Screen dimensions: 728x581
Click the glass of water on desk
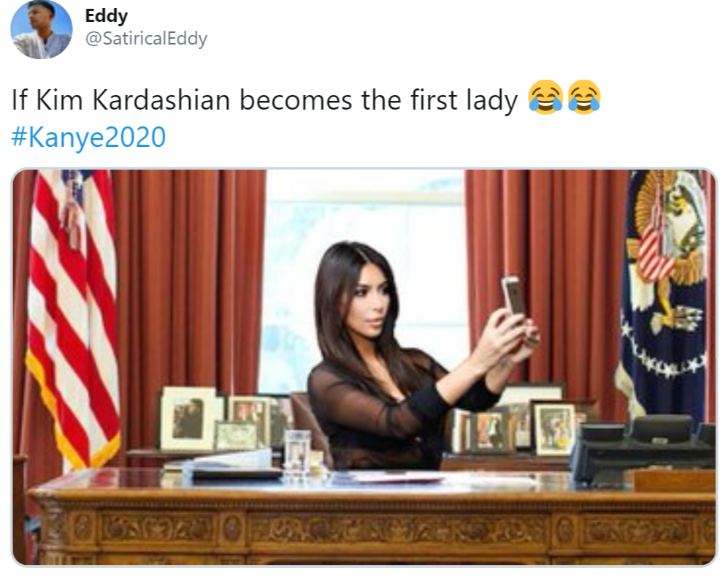coord(297,453)
